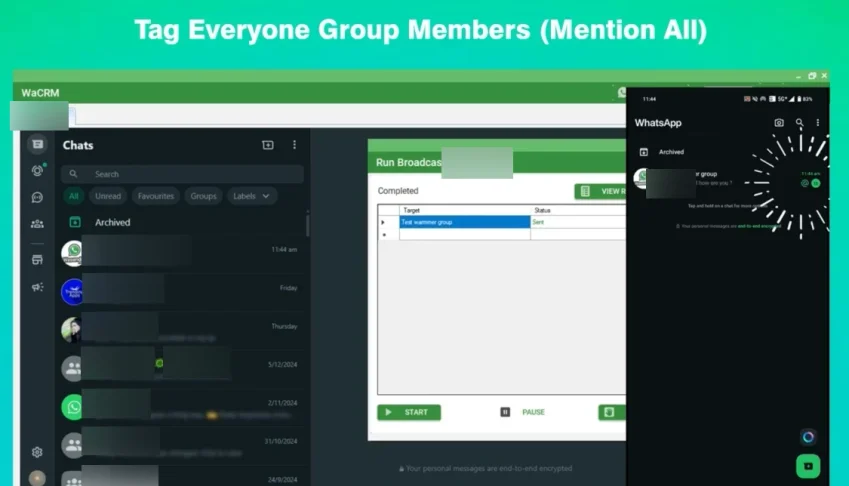Viewport: 849px width, 486px height.
Task: Click the pause icon beside PAUSE
Action: pyautogui.click(x=505, y=412)
